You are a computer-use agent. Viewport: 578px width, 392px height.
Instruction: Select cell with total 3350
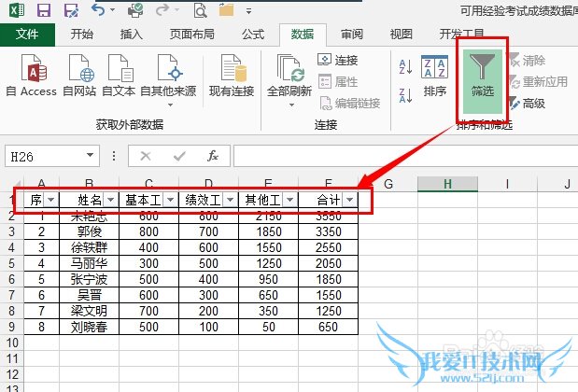[328, 231]
